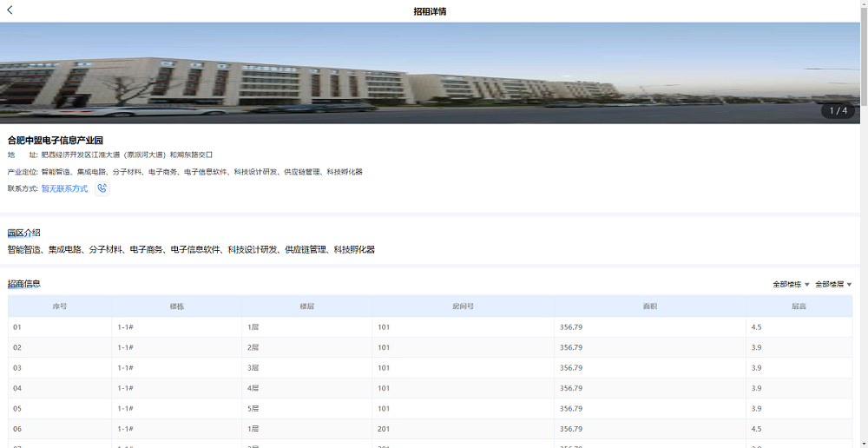
Task: Open the 全部楼层 floor dropdown
Action: tap(833, 284)
